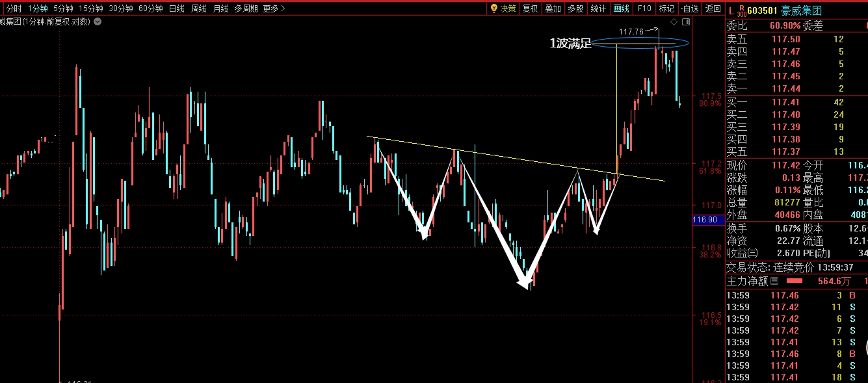Screen dimensions: 868x383
Task: Click the R 300 margin badge
Action: point(742,10)
